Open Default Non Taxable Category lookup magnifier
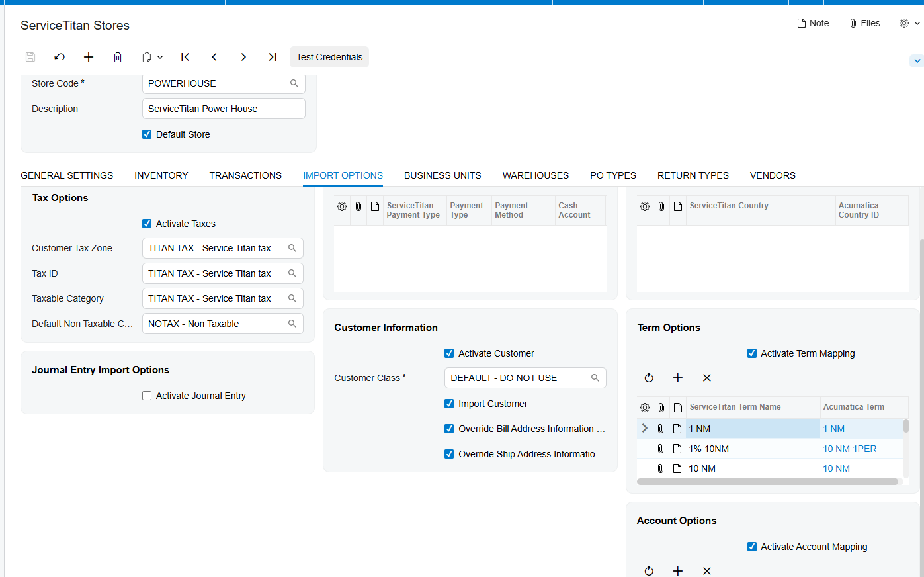 point(292,324)
